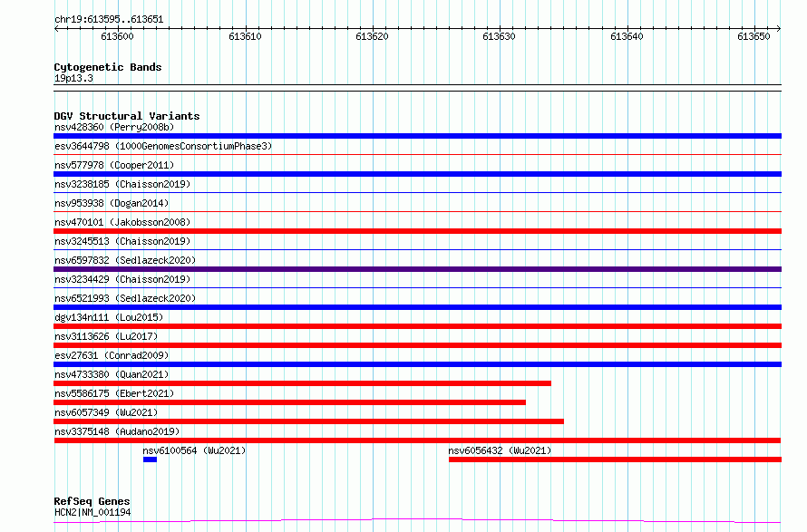Open nsv3238185 (Chaisson2019) variant entry
The width and height of the screenshot is (807, 532).
pos(122,184)
